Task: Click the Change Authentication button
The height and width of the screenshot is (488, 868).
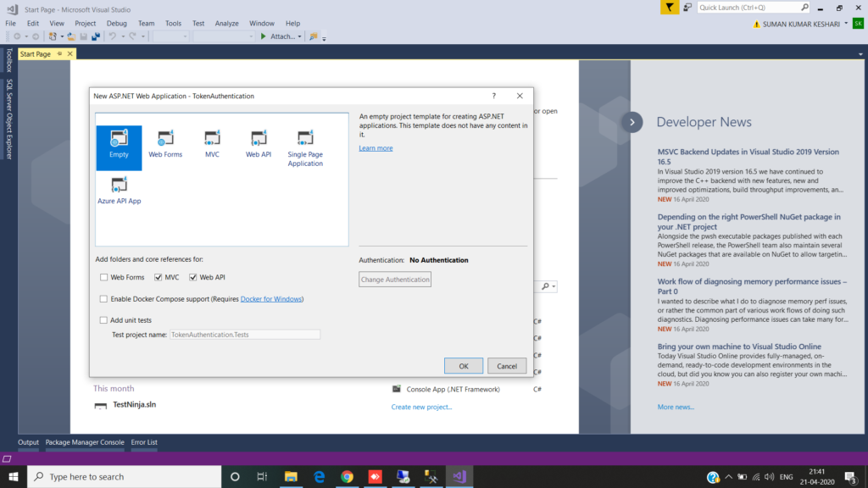Action: [x=395, y=280]
